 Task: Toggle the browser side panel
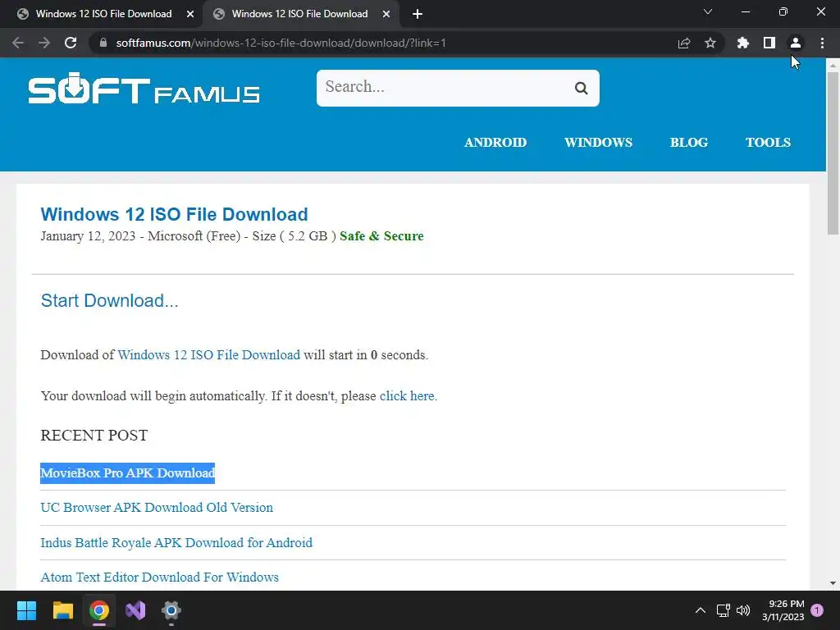(769, 43)
